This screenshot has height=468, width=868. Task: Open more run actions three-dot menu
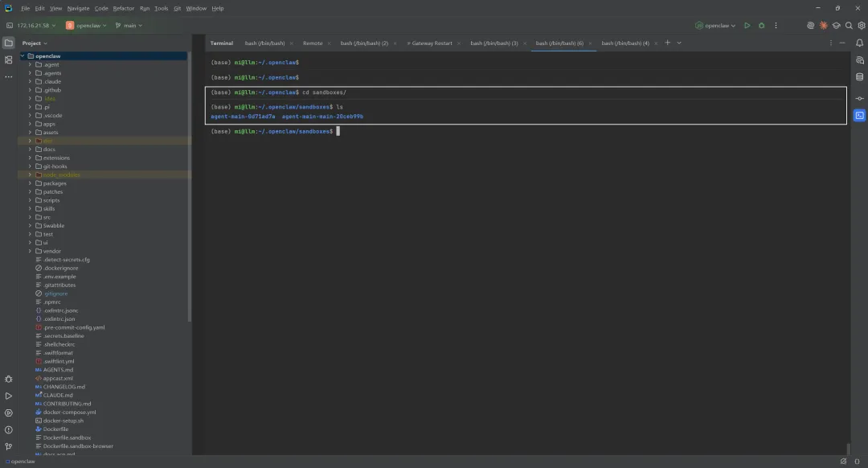click(776, 26)
